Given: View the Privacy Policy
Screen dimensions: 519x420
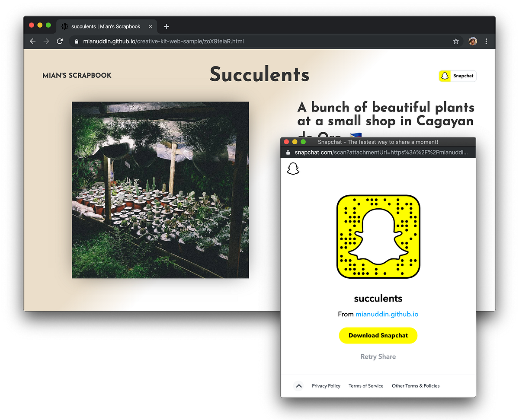Looking at the screenshot, I should [x=326, y=386].
